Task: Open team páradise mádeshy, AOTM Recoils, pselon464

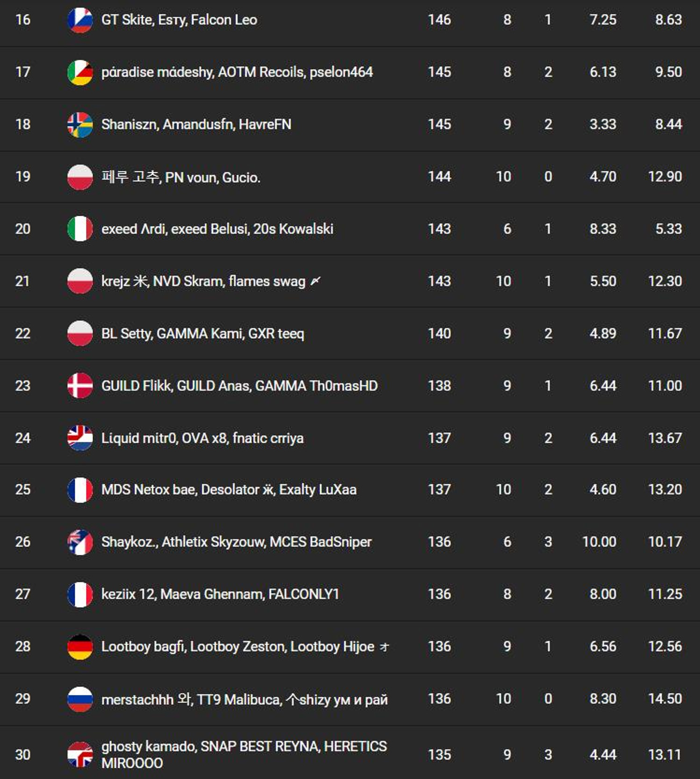Action: tap(237, 72)
